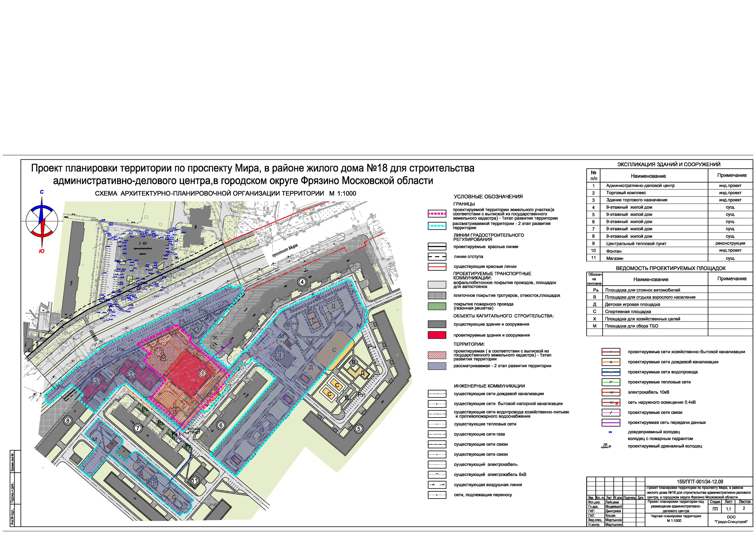Click the blue rain inlet well symbol
Screen dimensions: 756x534
610,432
